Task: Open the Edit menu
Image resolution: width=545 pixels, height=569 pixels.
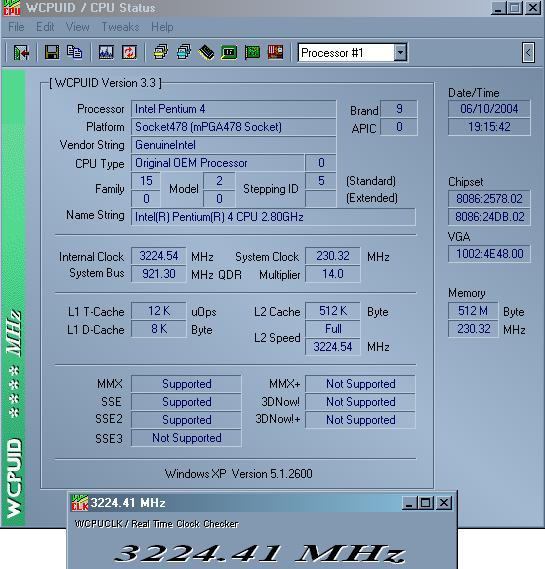Action: (x=45, y=27)
